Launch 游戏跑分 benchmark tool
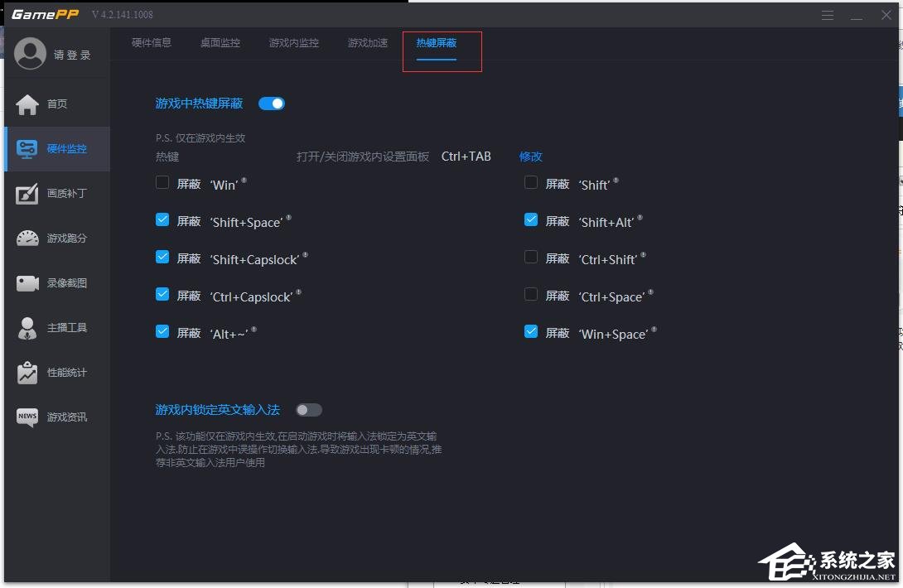This screenshot has width=903, height=588. [x=56, y=238]
